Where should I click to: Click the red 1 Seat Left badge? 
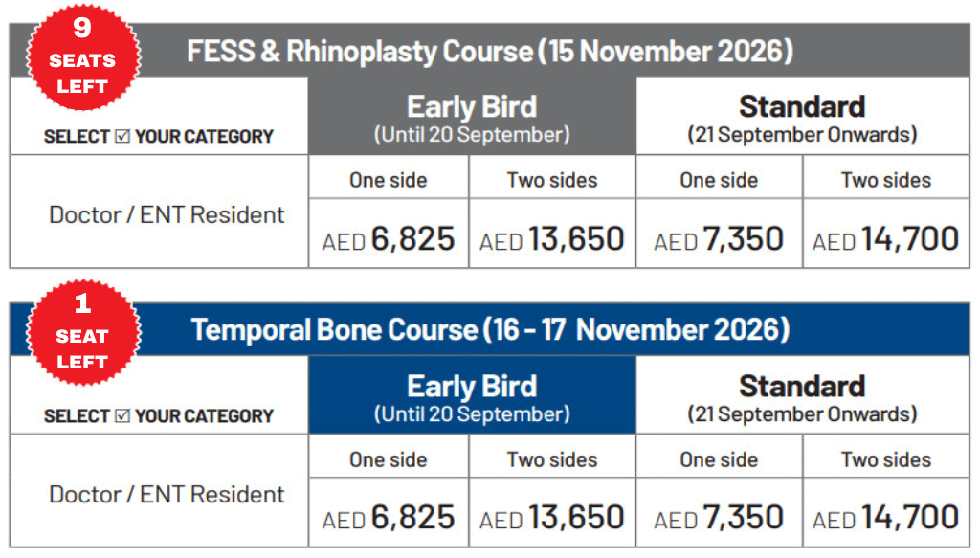point(83,333)
